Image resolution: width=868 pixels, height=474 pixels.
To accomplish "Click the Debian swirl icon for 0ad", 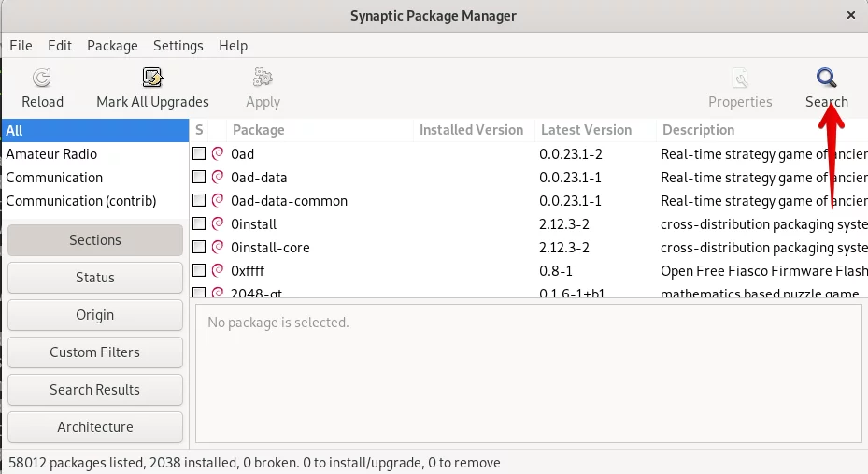I will coord(218,153).
